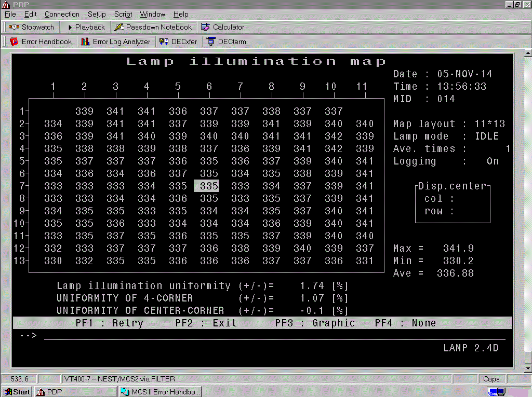532x397 pixels.
Task: Click PF4 : None option
Action: (x=405, y=323)
